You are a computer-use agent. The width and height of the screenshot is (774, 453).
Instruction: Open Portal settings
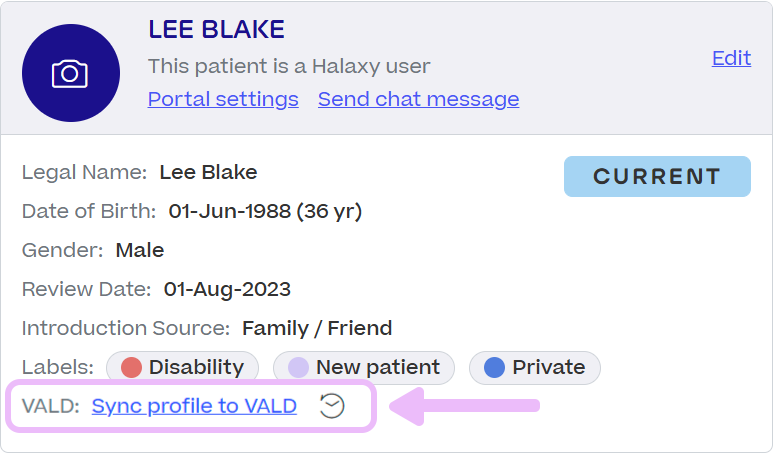(223, 99)
